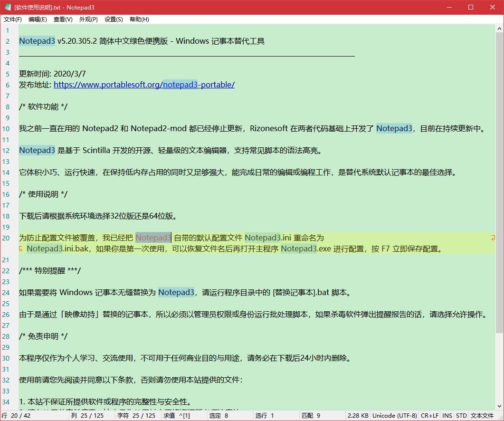Open the portablesoft.org notepad3-portable link
Image resolution: width=504 pixels, height=421 pixels.
[x=144, y=85]
